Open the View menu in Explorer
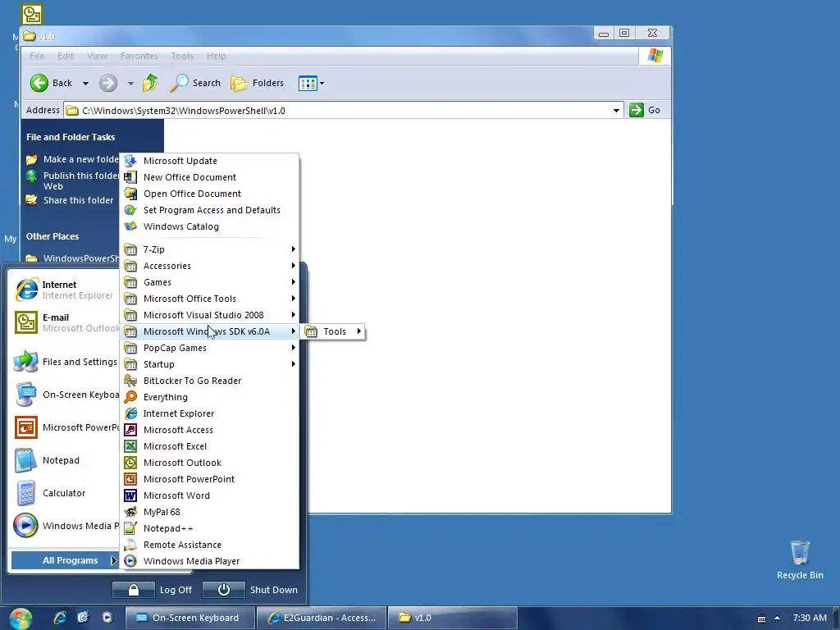This screenshot has width=840, height=630. [97, 56]
